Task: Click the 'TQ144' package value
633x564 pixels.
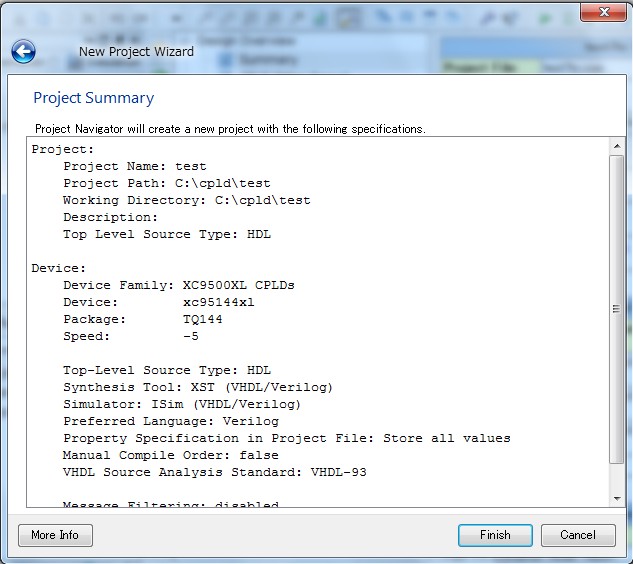Action: (202, 319)
